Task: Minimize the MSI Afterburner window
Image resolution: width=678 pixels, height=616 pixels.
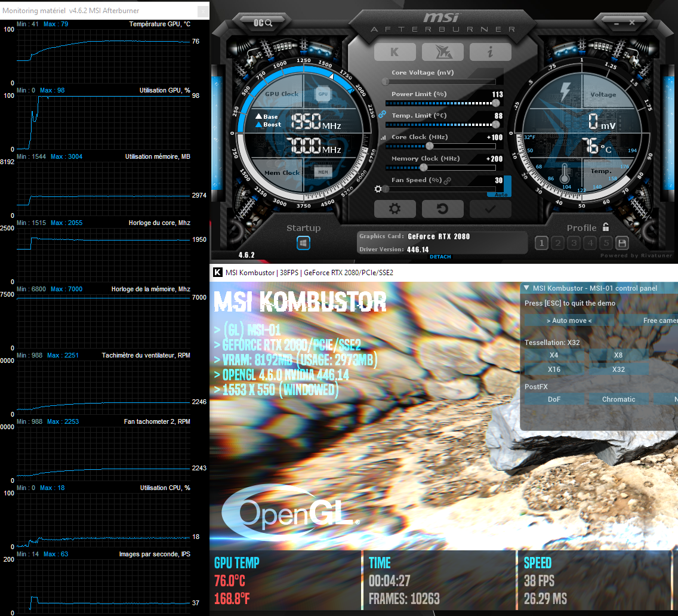Action: point(616,23)
